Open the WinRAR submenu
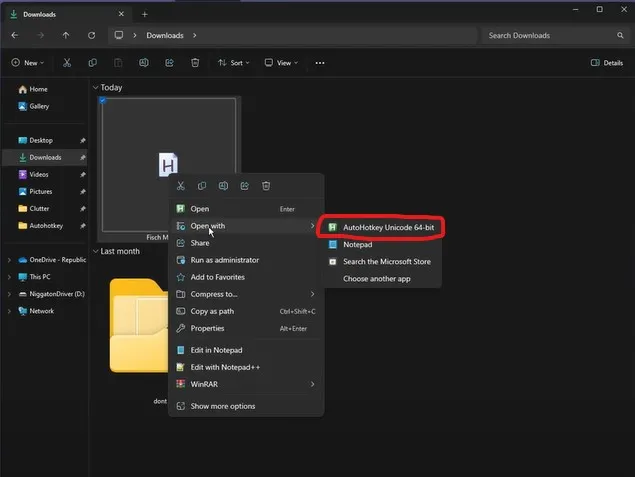This screenshot has width=635, height=477. 246,384
